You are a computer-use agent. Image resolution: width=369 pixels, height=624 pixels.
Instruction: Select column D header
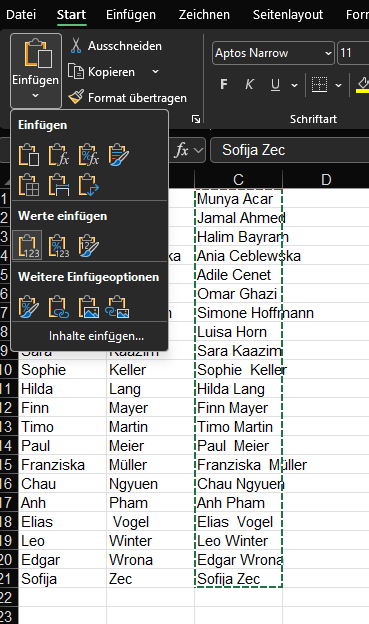[326, 179]
